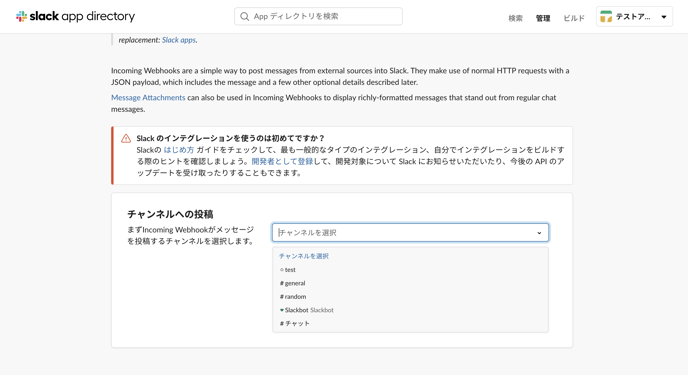Click the Slackbot heart status icon
688x375 pixels.
point(282,310)
